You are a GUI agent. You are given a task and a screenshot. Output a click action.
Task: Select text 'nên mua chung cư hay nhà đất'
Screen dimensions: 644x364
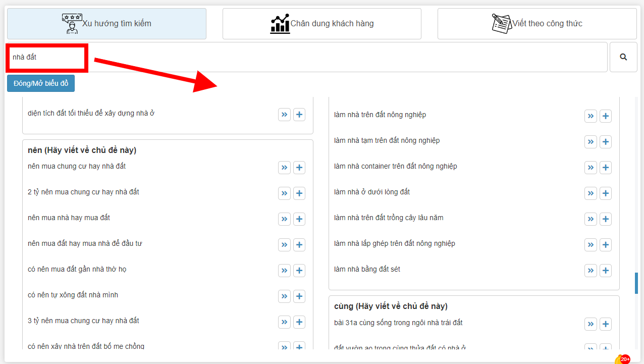tap(77, 166)
